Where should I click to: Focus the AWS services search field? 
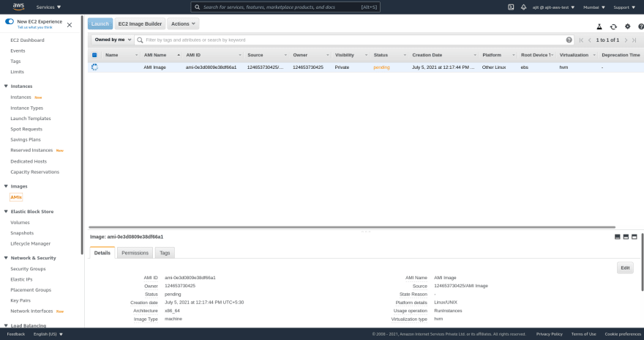[x=285, y=7]
